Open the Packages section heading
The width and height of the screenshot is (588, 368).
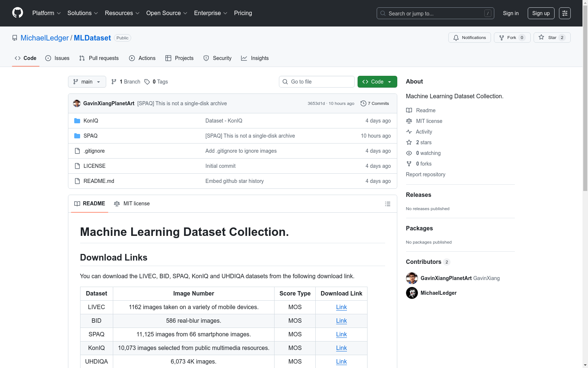[419, 229]
